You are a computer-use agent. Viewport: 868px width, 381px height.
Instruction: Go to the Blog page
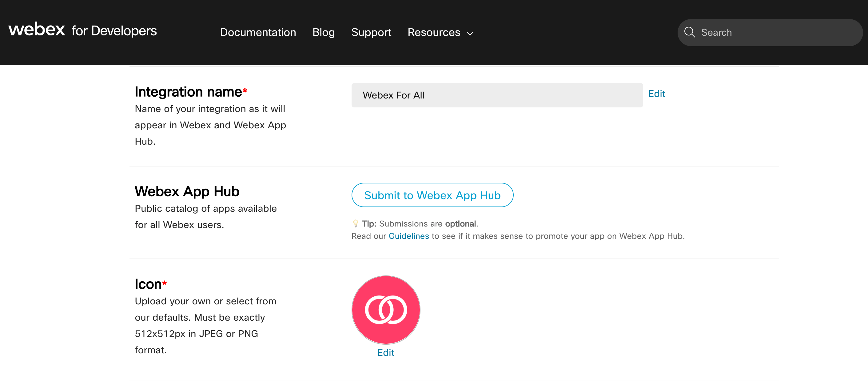click(324, 32)
